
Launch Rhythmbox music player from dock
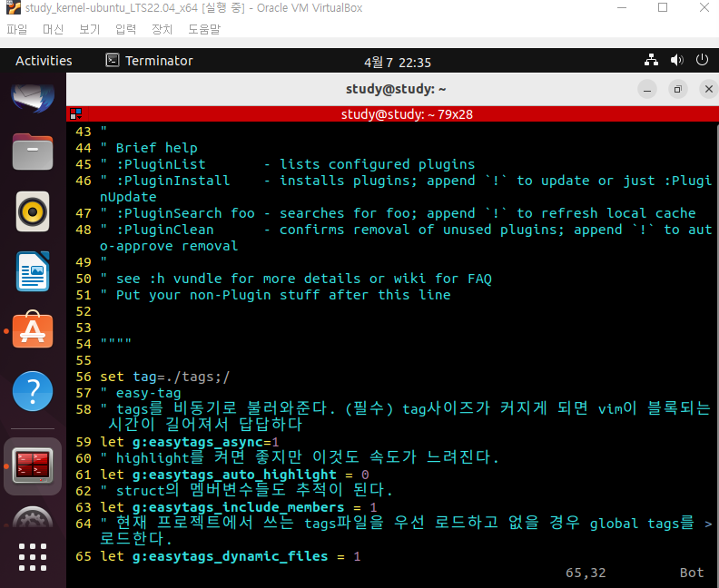[x=33, y=211]
